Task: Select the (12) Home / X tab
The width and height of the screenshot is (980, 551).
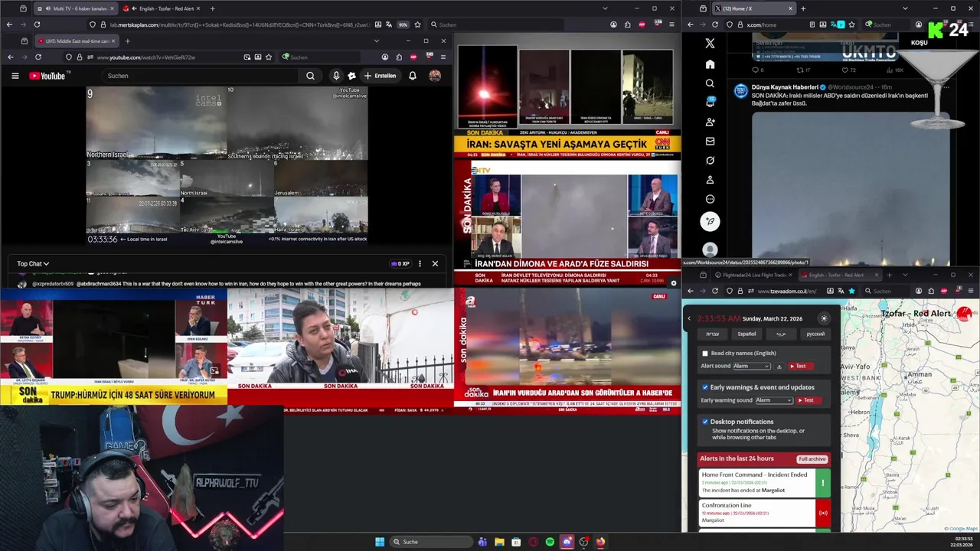Action: click(x=755, y=8)
